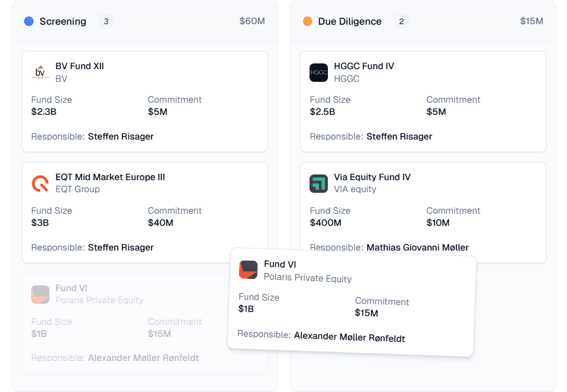567x392 pixels.
Task: Click Mathias Giovanni Møller responsible name
Action: tap(418, 247)
